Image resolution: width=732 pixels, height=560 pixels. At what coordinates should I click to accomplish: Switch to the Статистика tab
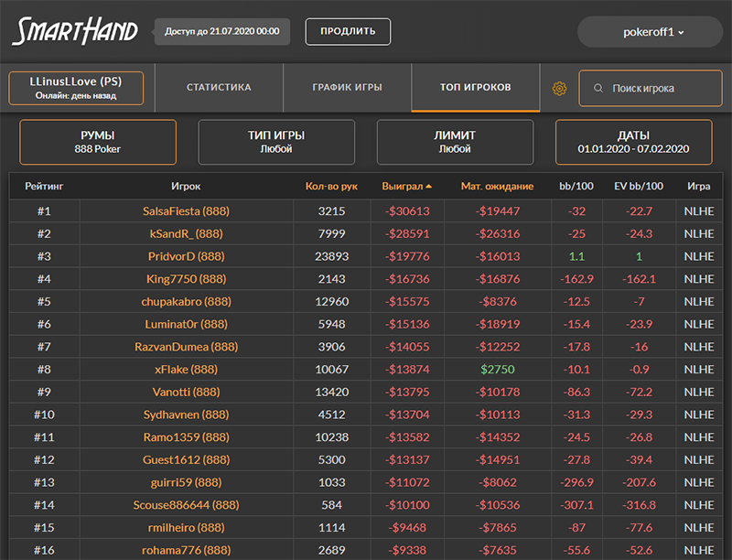pyautogui.click(x=219, y=88)
